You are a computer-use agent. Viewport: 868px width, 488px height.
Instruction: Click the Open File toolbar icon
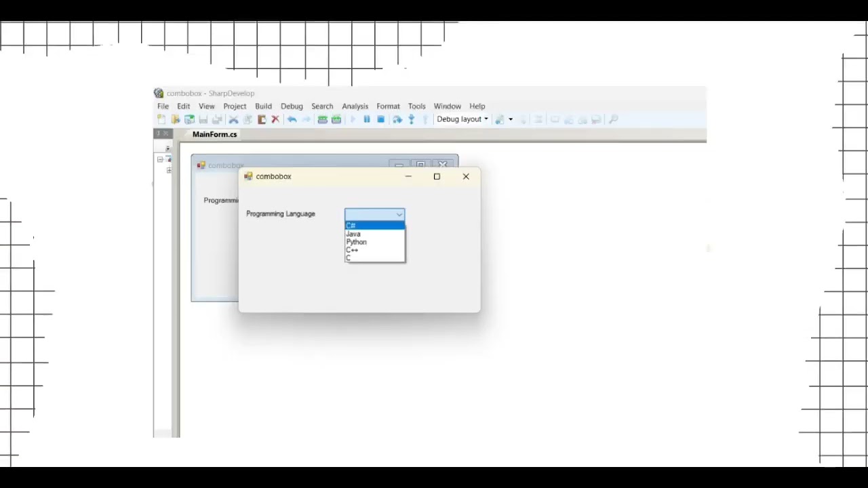click(x=175, y=119)
